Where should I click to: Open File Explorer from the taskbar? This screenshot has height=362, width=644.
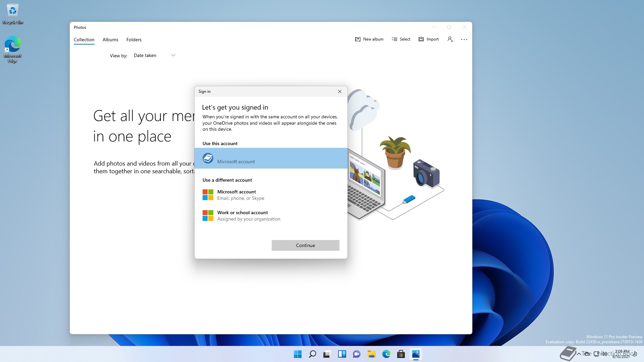click(371, 354)
